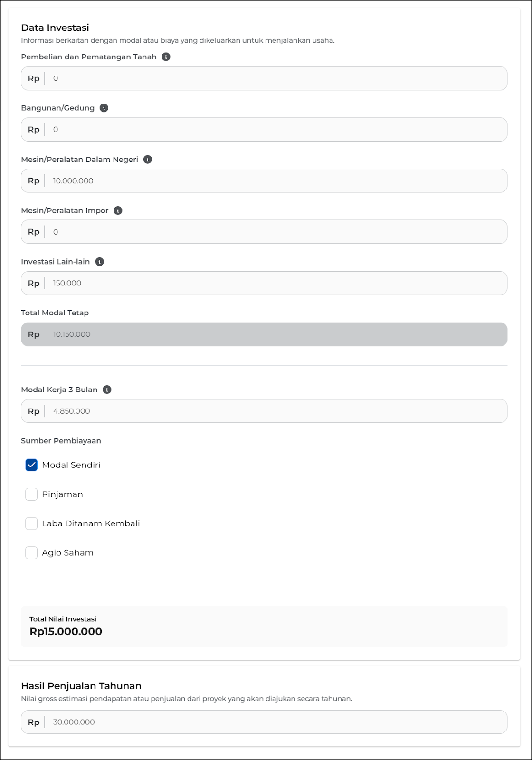
Task: Show info for Modal Kerja 3 Bulan
Action: [107, 389]
